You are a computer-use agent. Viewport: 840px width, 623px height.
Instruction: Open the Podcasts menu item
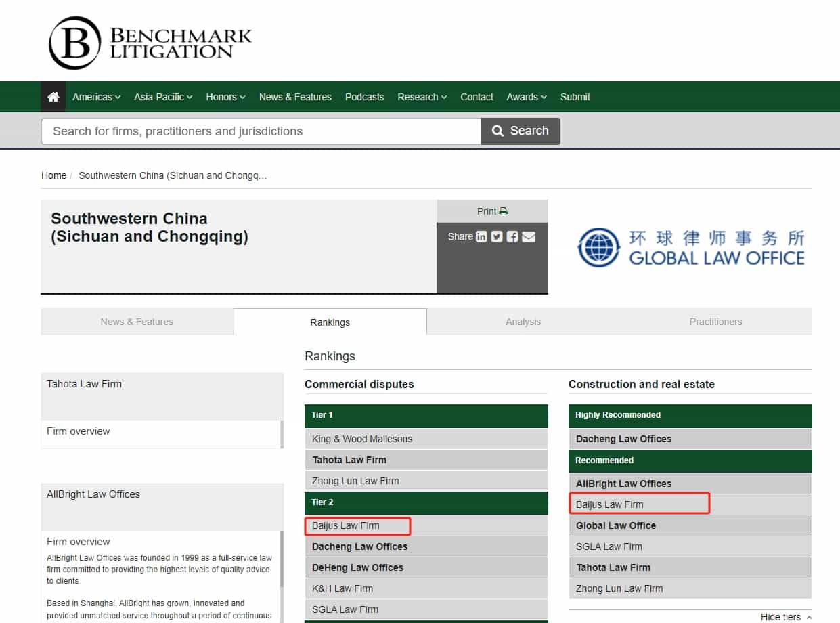364,97
